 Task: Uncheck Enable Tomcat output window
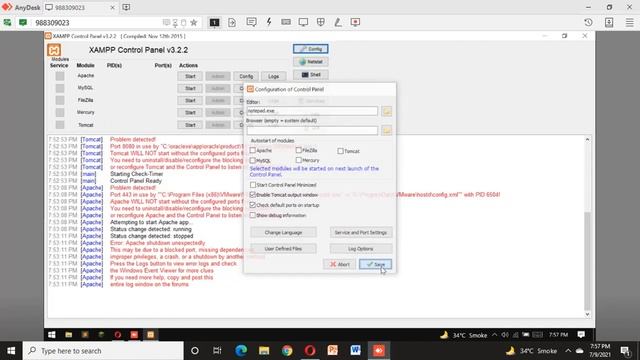[x=253, y=195]
